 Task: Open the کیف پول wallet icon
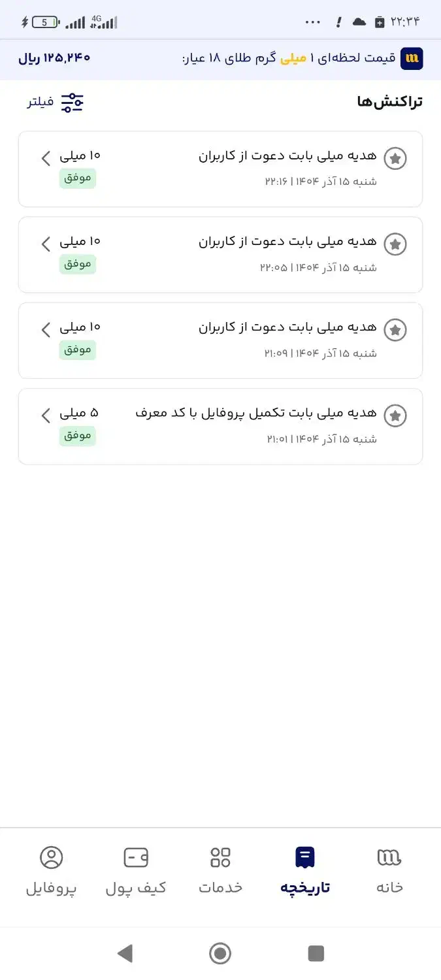pyautogui.click(x=136, y=857)
